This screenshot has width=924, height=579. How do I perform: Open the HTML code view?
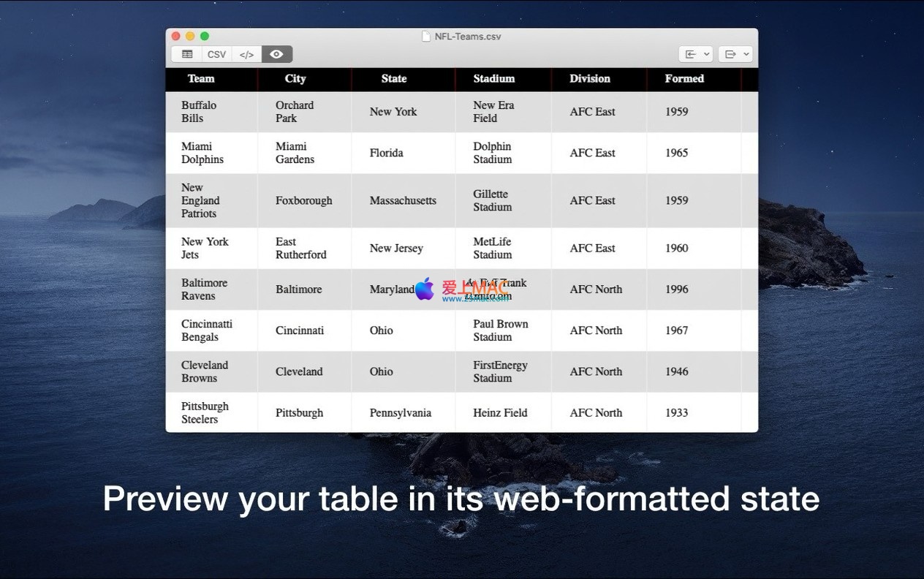pyautogui.click(x=247, y=54)
